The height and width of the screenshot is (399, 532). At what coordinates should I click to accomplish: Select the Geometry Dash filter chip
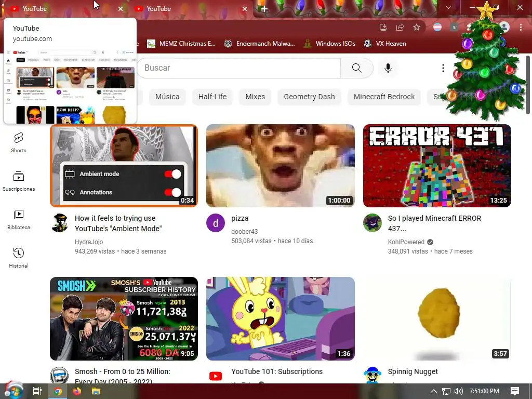coord(309,97)
